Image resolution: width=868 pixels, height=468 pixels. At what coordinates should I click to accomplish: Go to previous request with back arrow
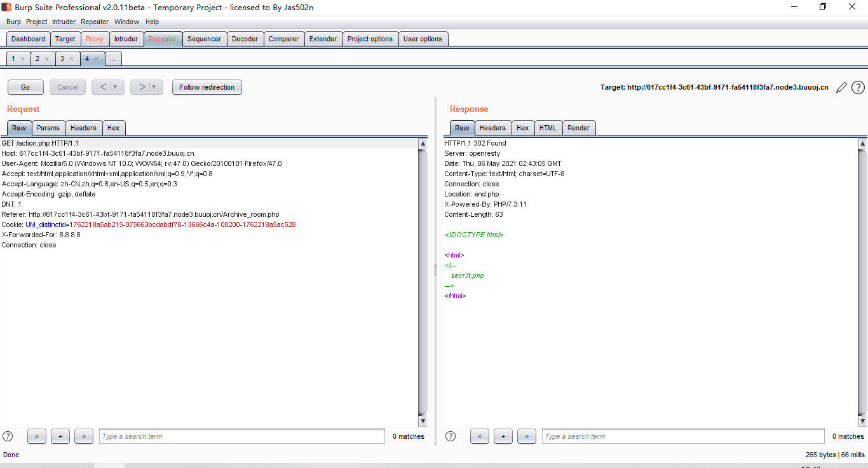tap(103, 87)
